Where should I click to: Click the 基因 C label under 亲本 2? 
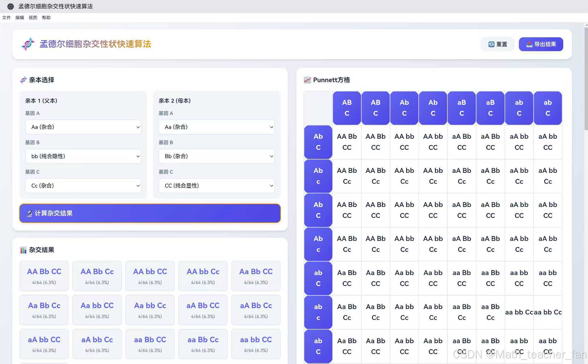(166, 172)
